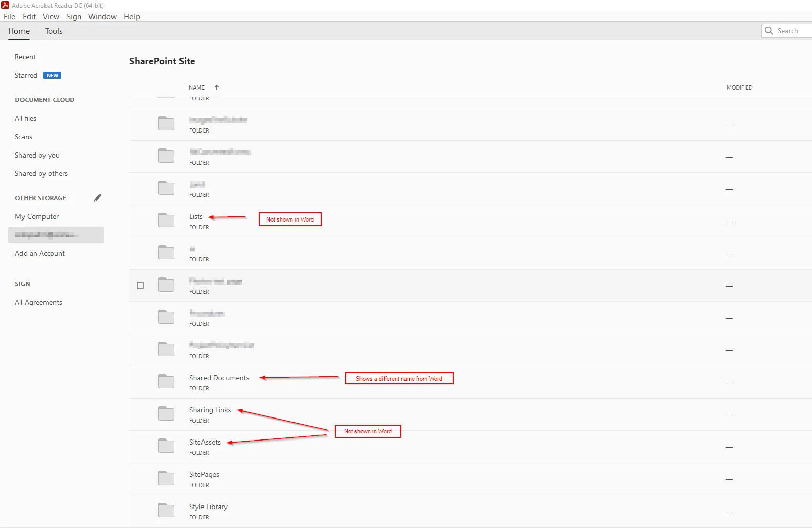Switch to the Tools tab
This screenshot has height=528, width=812.
click(x=54, y=31)
